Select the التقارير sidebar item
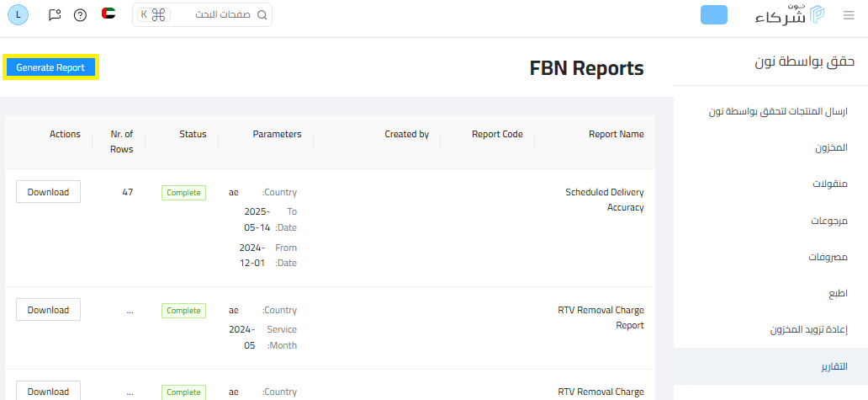The width and height of the screenshot is (868, 400). pyautogui.click(x=770, y=366)
